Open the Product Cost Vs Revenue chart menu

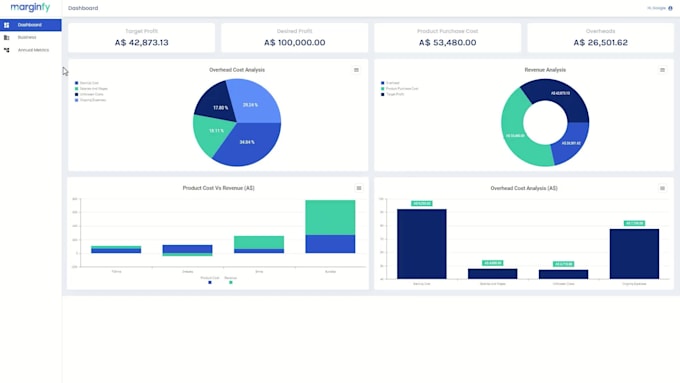[359, 188]
